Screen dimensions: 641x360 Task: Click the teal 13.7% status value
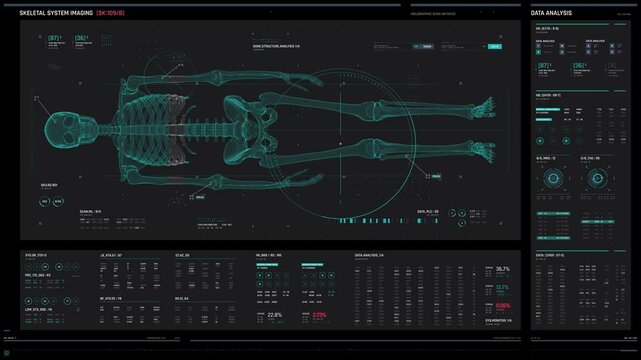[x=502, y=288]
